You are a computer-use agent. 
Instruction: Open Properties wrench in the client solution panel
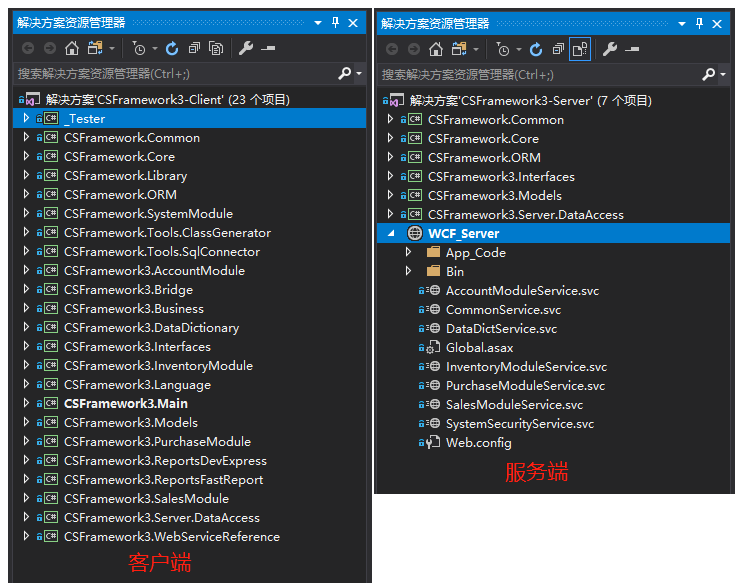point(245,48)
